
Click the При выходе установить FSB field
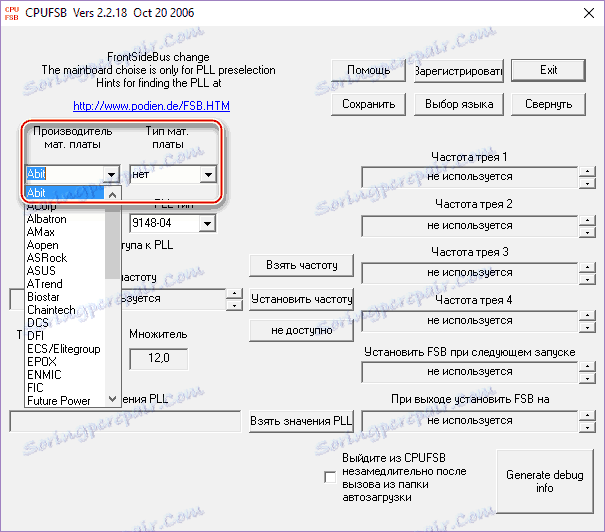(x=470, y=421)
